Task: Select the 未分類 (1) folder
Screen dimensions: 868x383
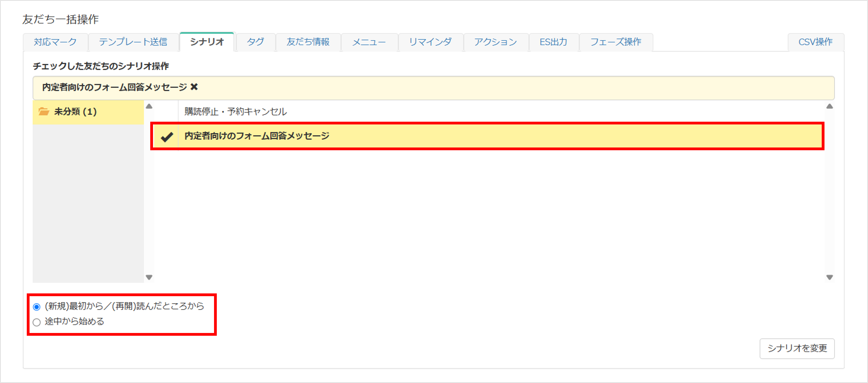Action: point(88,112)
